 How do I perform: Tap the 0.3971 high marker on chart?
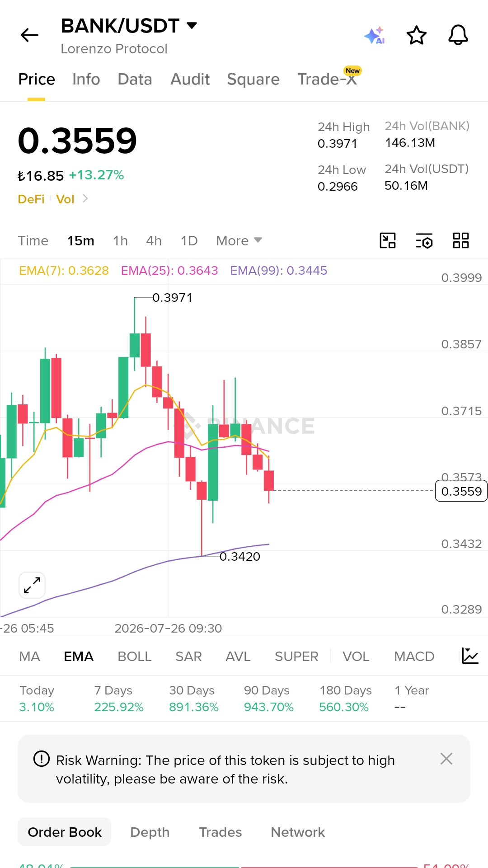coord(172,297)
